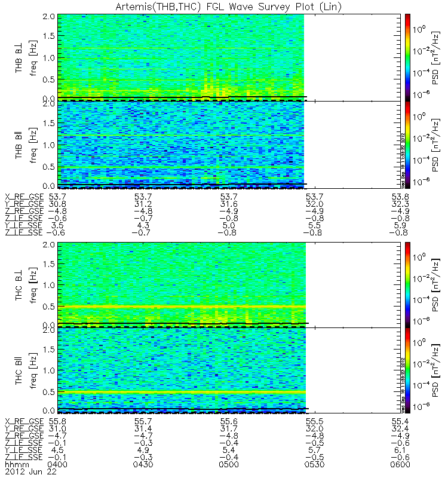448x478 pixels.
Task: Click 'X_RE_GSE' row label in the THB ephemeris table
Action: pos(24,197)
